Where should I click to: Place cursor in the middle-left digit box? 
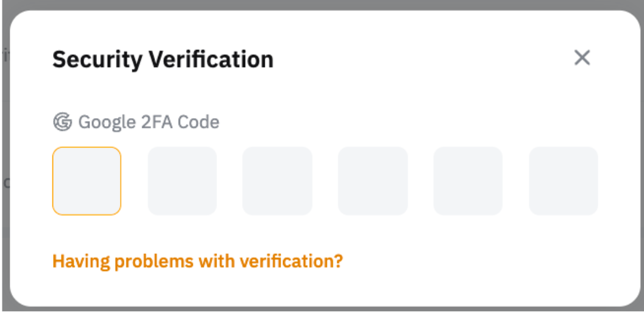pyautogui.click(x=277, y=181)
